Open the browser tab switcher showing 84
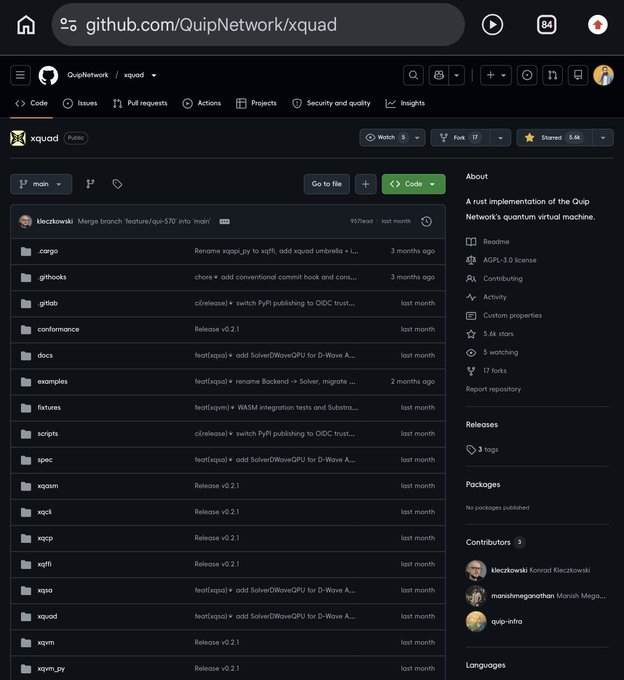 click(546, 25)
